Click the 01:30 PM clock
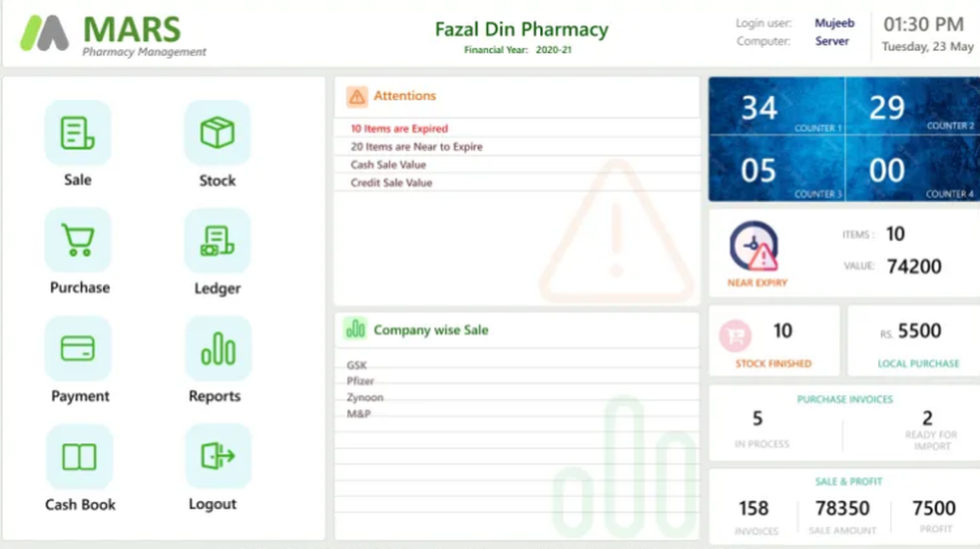 923,24
